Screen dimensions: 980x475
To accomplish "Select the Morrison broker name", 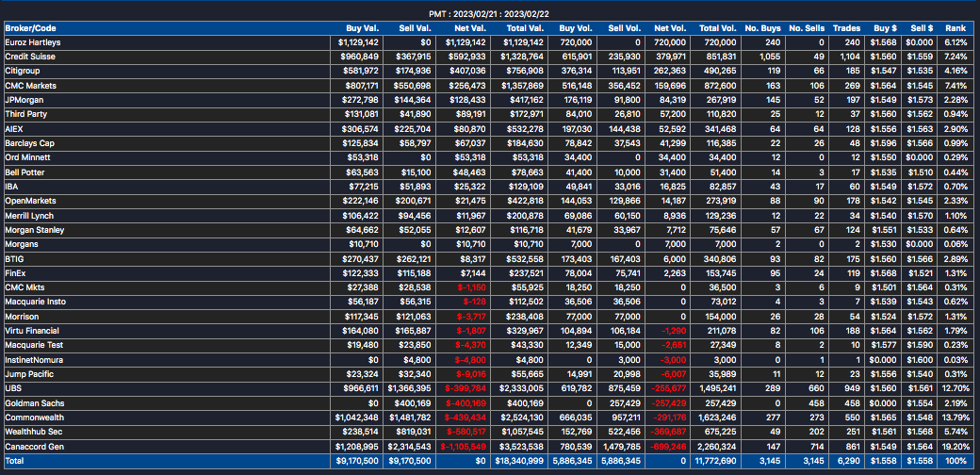I will pyautogui.click(x=20, y=316).
